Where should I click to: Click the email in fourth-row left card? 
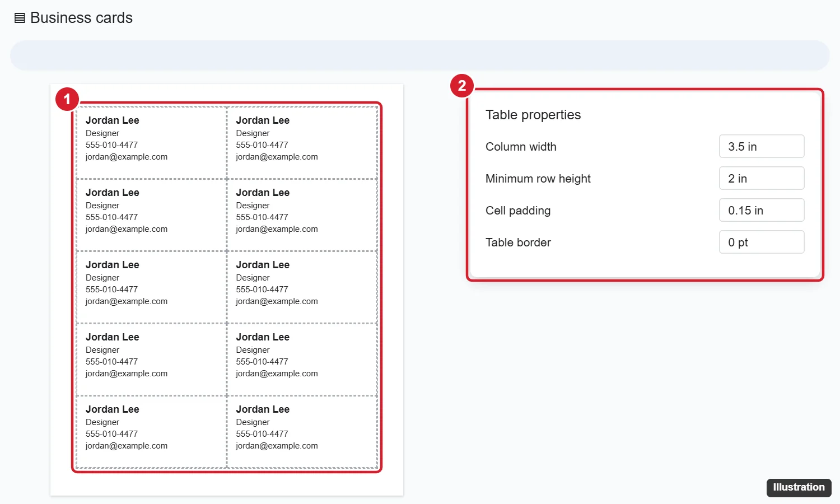[x=127, y=374]
